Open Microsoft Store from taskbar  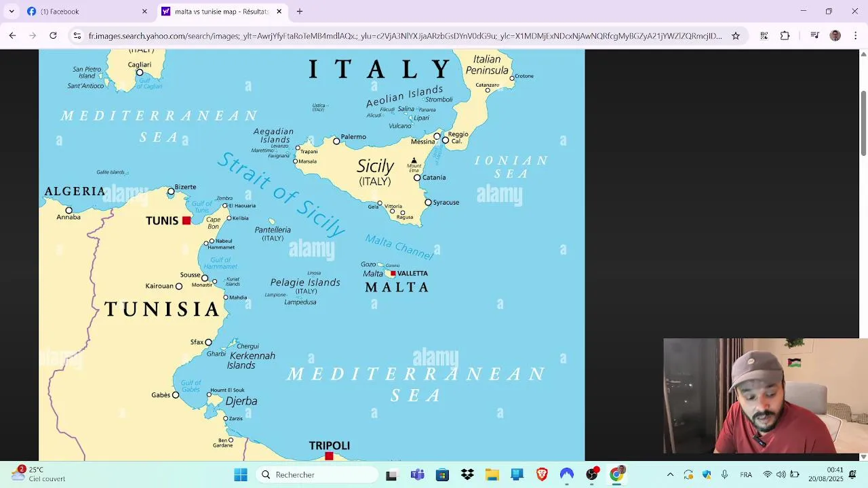tap(442, 474)
